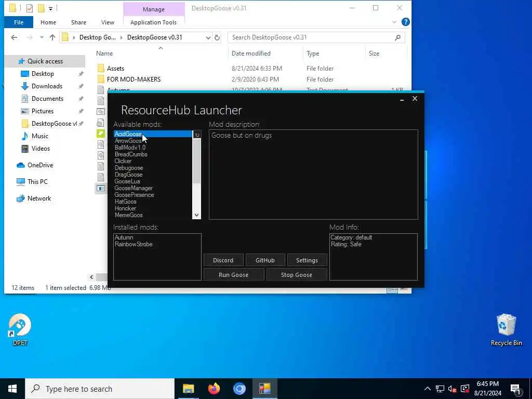The height and width of the screenshot is (399, 532).
Task: Open the Application Tools tab
Action: 153,22
